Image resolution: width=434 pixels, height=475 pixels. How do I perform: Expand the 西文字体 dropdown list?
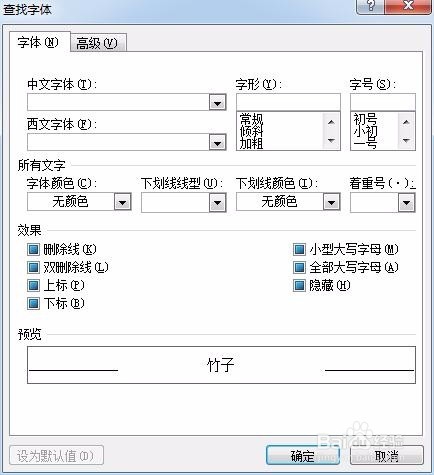[x=218, y=143]
